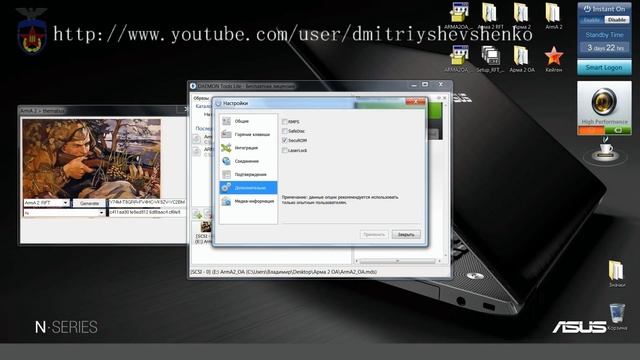The width and height of the screenshot is (640, 360).
Task: Click the Применить button in Настройки
Action: [x=374, y=235]
